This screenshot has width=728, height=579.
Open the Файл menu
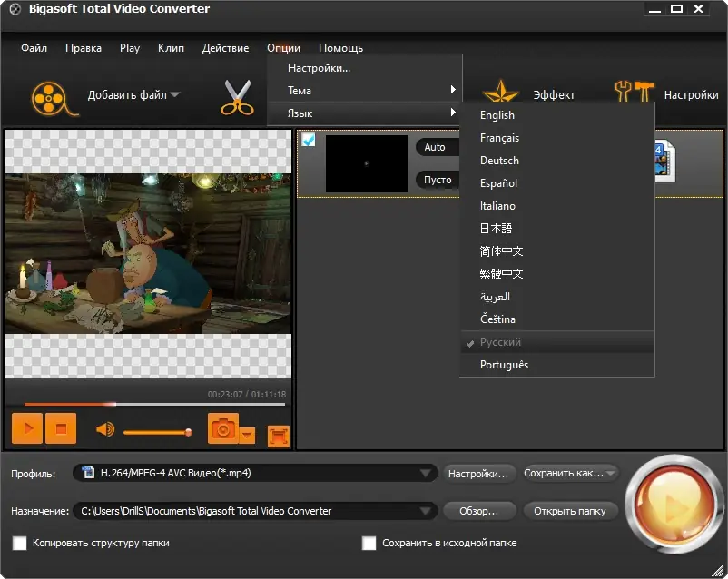tap(34, 48)
